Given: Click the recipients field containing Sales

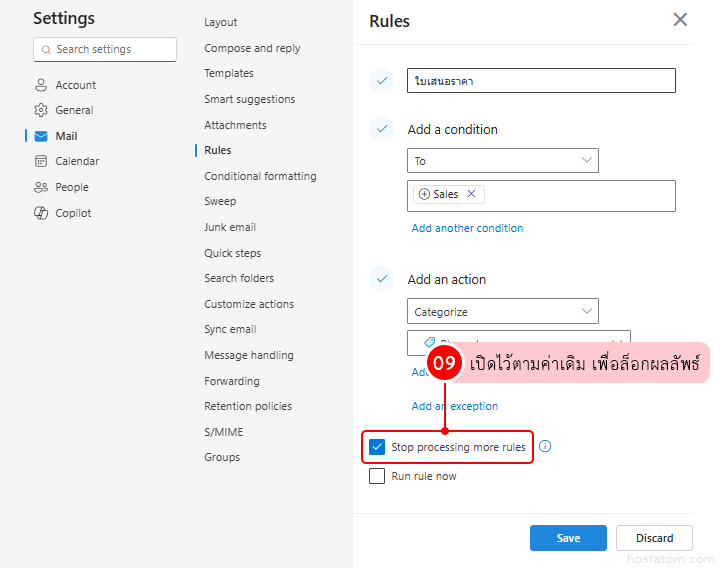Looking at the screenshot, I should (541, 196).
